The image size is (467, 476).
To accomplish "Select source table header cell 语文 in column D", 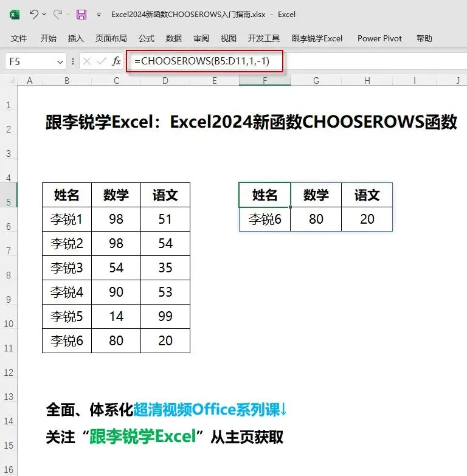I will (165, 195).
